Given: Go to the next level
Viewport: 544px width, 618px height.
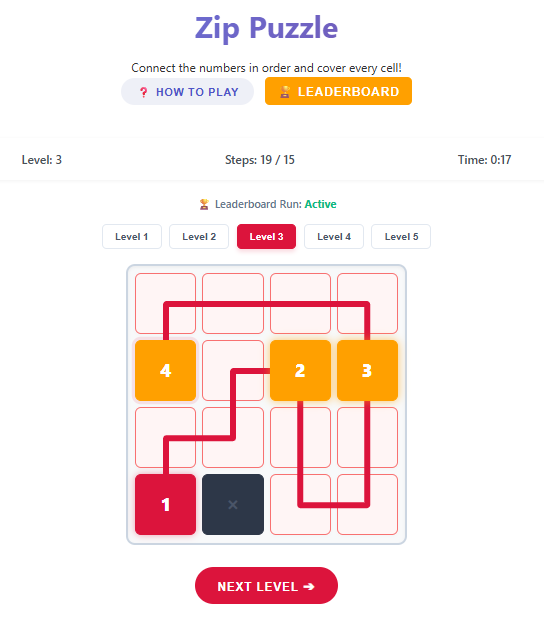Looking at the screenshot, I should (x=266, y=586).
